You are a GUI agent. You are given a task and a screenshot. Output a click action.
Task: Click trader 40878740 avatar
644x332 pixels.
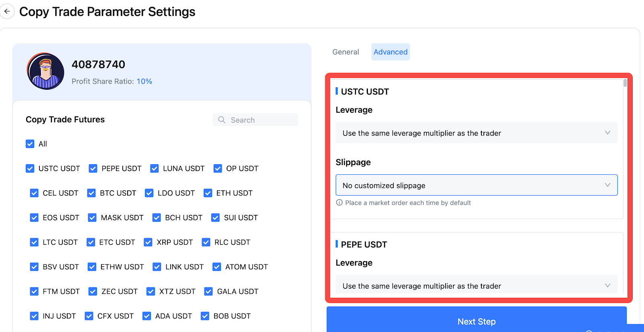point(45,71)
